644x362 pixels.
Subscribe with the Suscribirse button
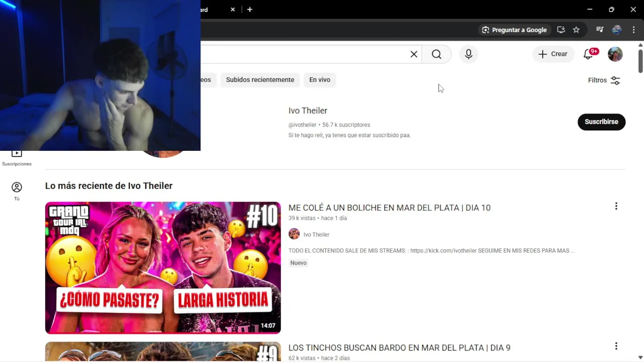click(x=601, y=122)
